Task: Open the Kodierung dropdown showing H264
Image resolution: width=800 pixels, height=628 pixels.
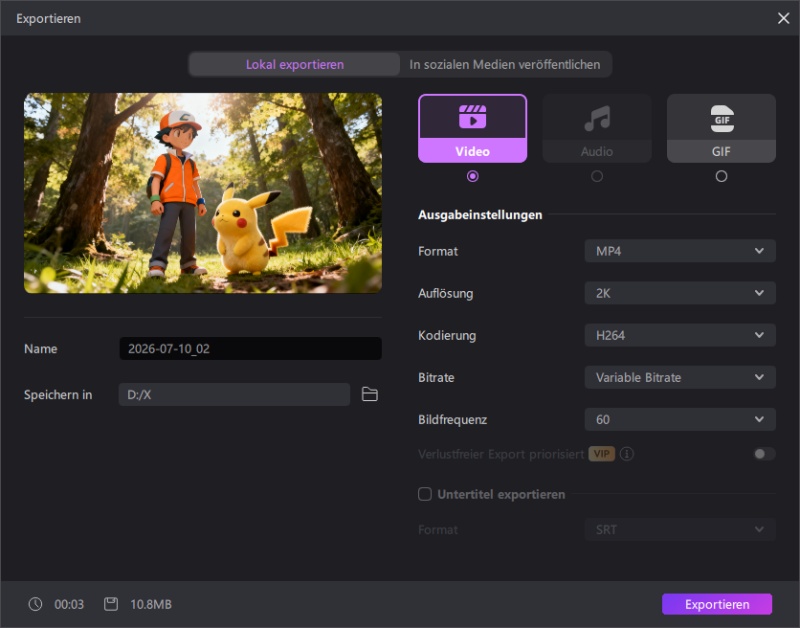Action: pos(680,335)
